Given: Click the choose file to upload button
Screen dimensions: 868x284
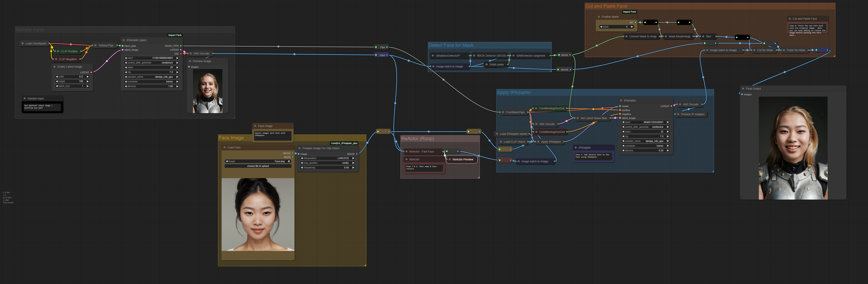Looking at the screenshot, I should [x=258, y=166].
